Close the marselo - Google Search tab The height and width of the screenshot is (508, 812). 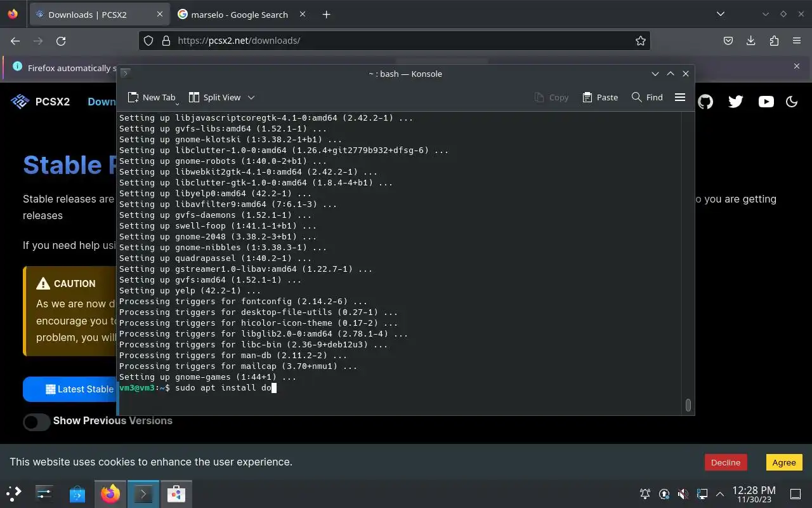tap(303, 14)
